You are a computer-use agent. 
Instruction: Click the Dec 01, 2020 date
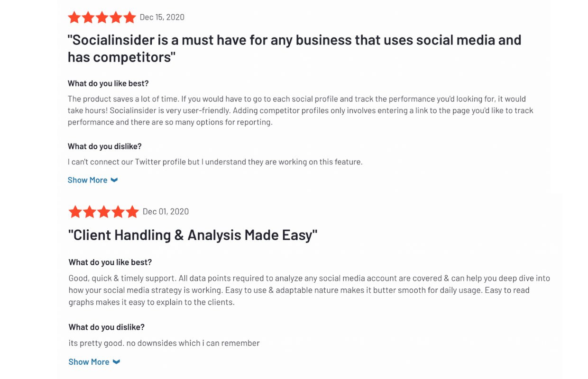coord(166,212)
